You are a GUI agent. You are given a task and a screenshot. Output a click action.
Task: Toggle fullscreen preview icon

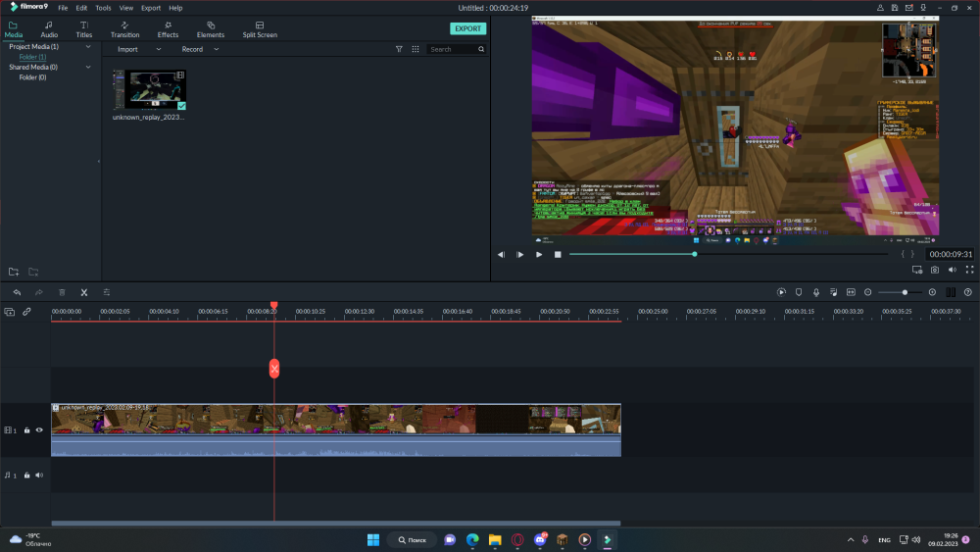(969, 270)
